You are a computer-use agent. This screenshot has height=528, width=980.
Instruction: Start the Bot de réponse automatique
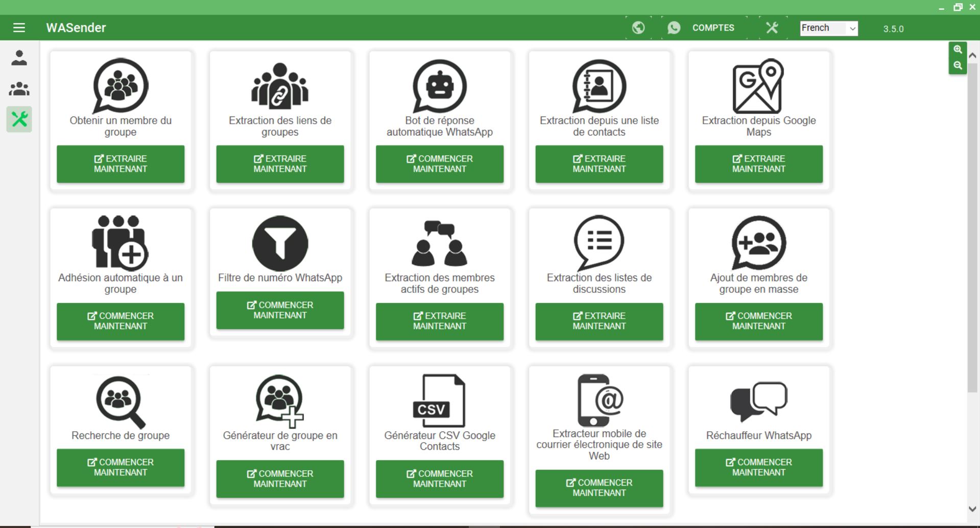pos(440,164)
